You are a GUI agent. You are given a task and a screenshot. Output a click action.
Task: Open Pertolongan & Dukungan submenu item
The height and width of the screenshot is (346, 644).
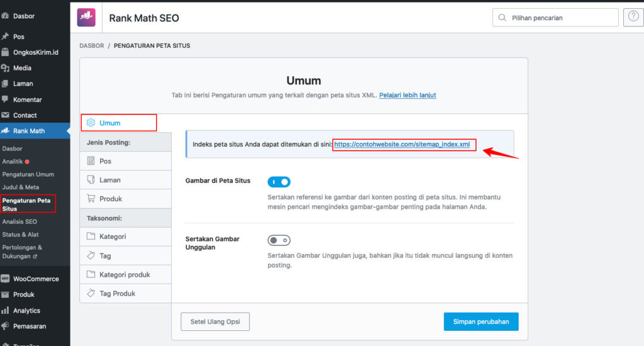(22, 252)
